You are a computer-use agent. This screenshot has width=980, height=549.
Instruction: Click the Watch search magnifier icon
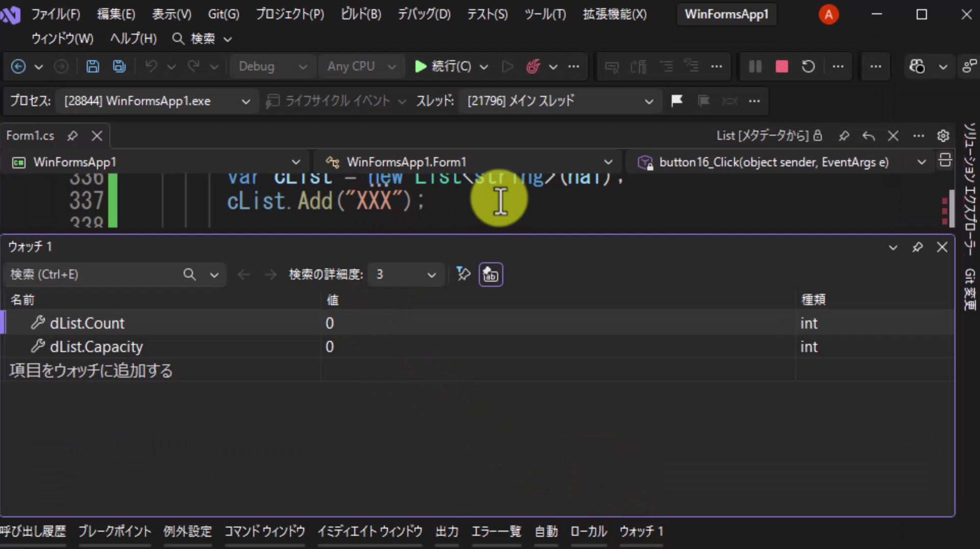pyautogui.click(x=189, y=274)
